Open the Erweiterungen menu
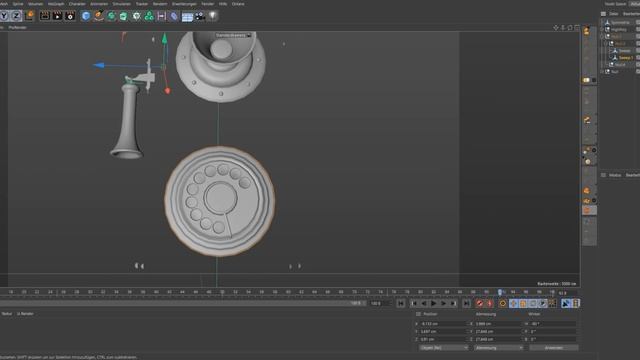 point(184,4)
